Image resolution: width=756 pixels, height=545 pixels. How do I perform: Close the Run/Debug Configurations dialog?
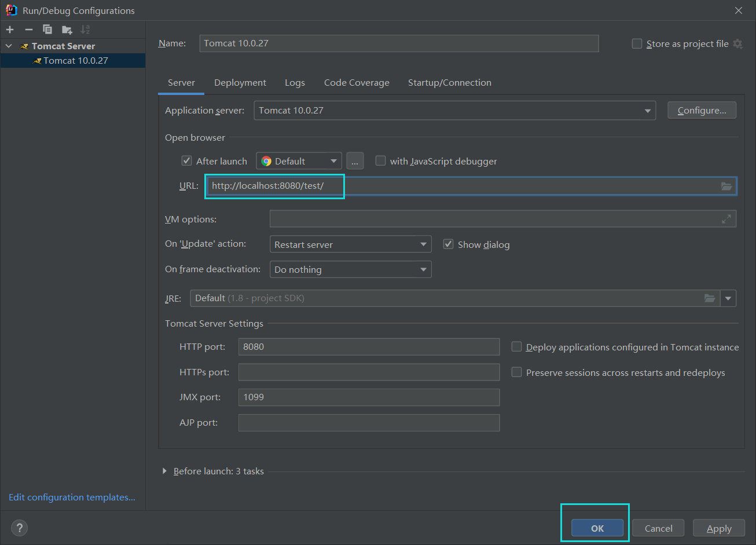coord(739,10)
